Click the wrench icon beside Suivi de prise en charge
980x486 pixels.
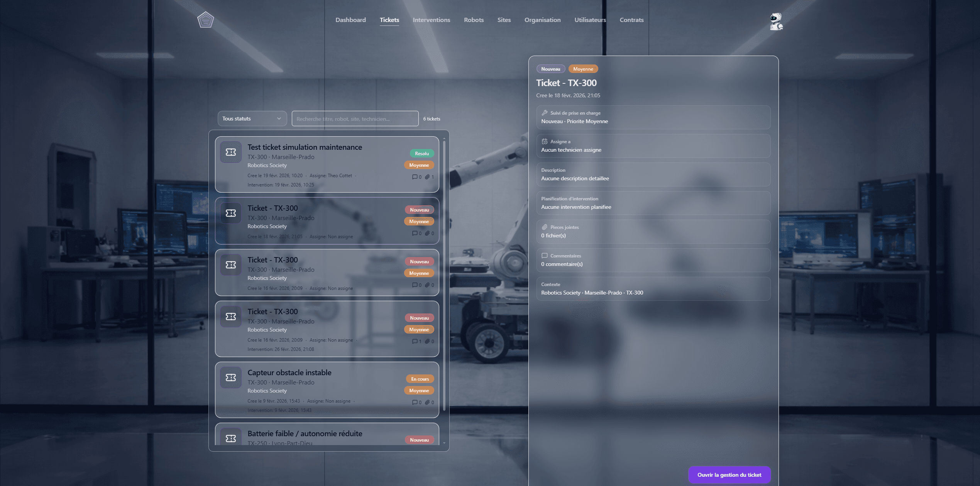point(545,113)
